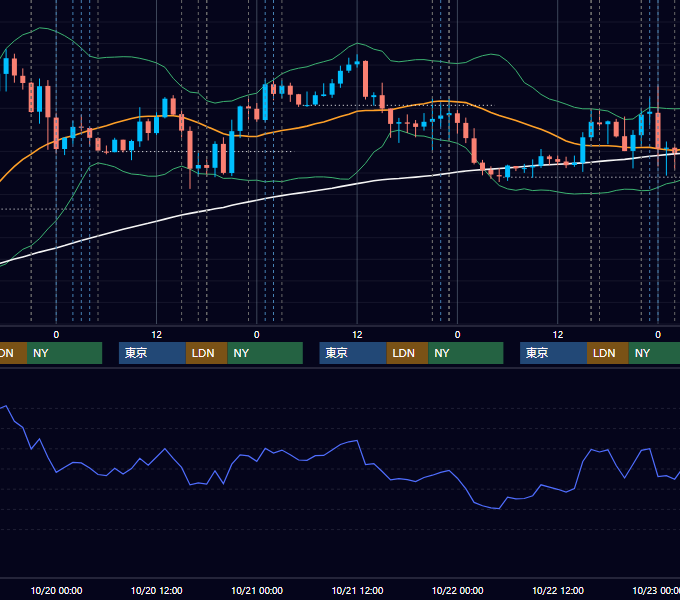Click hour label 12 above 10/21 12:00
This screenshot has height=600, width=680.
[357, 335]
